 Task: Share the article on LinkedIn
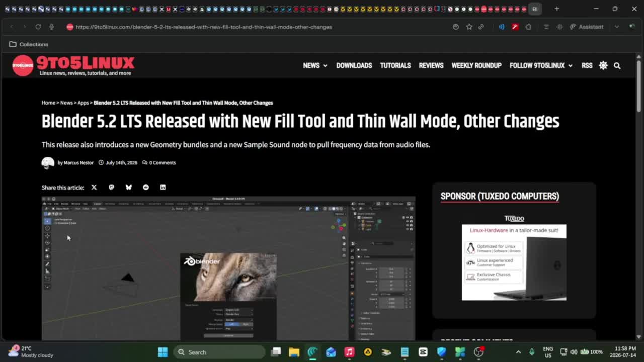pos(163,187)
